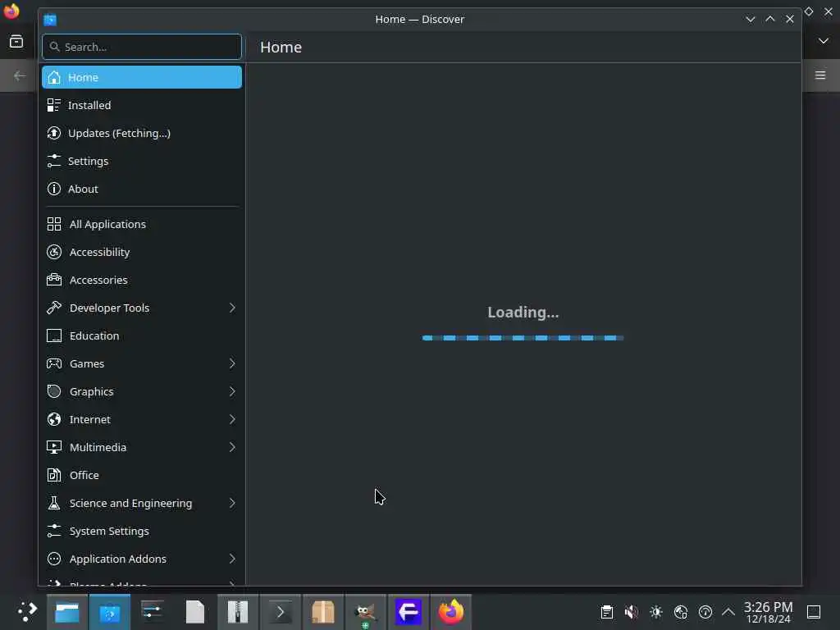Open the Installed applications list
The height and width of the screenshot is (630, 840).
click(x=142, y=105)
